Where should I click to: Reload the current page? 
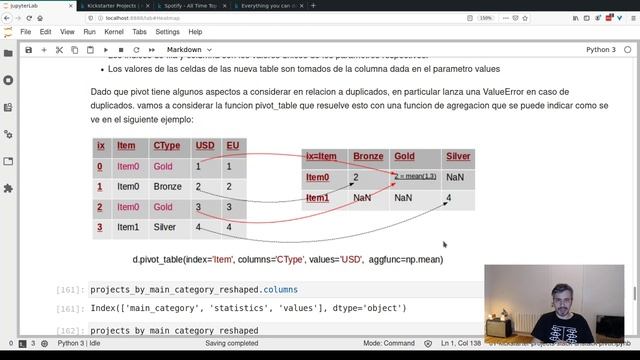pos(29,18)
